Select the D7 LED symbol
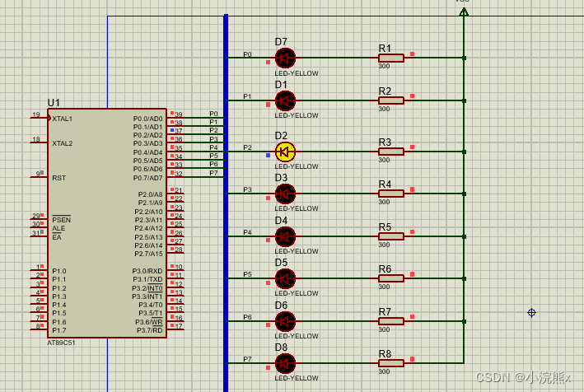Image resolution: width=584 pixels, height=392 pixels. pos(285,58)
